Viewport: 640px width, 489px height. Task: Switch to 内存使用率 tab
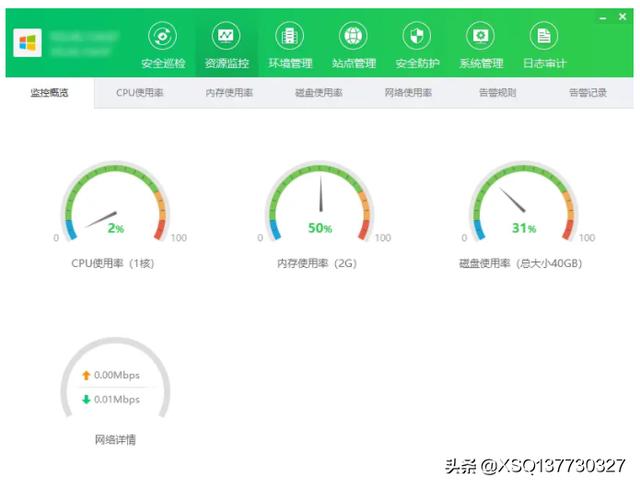tap(229, 93)
